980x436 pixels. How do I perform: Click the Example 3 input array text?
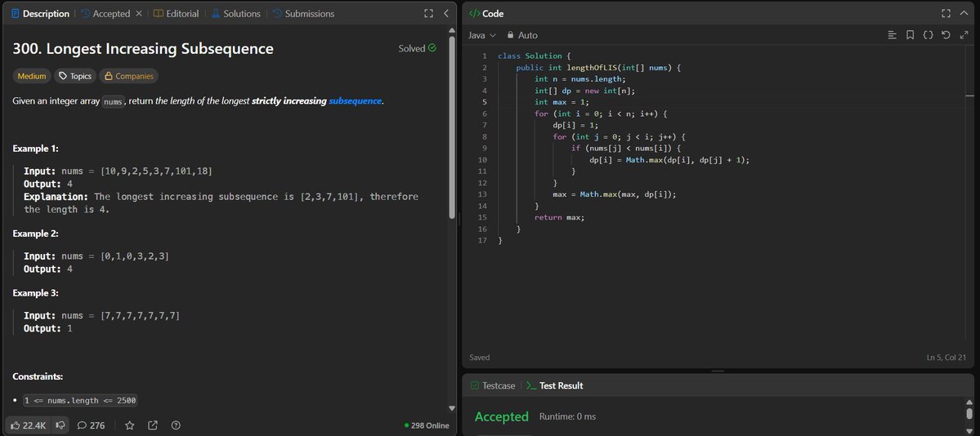pyautogui.click(x=140, y=316)
